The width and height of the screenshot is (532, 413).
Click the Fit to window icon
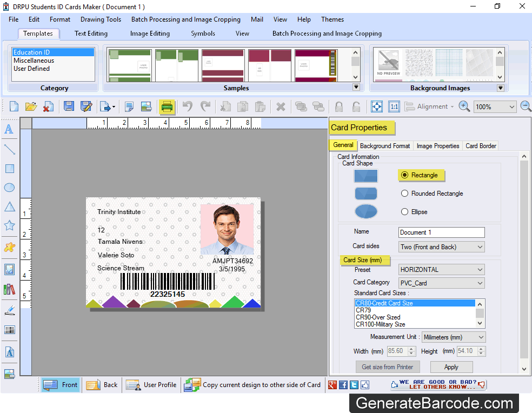[x=377, y=106]
